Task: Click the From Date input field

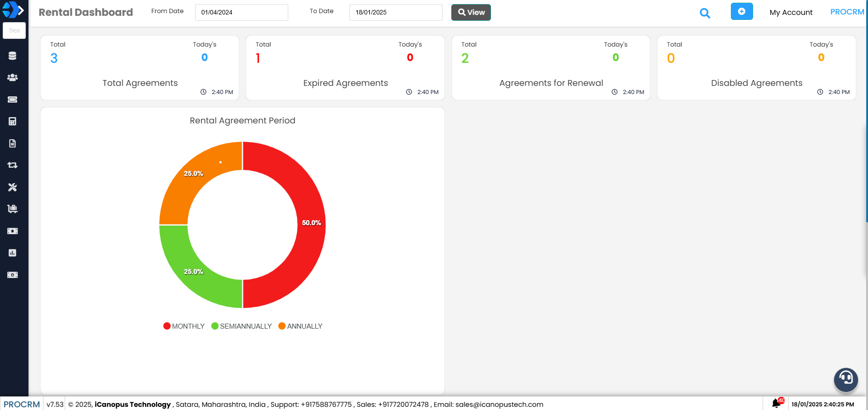Action: tap(241, 12)
